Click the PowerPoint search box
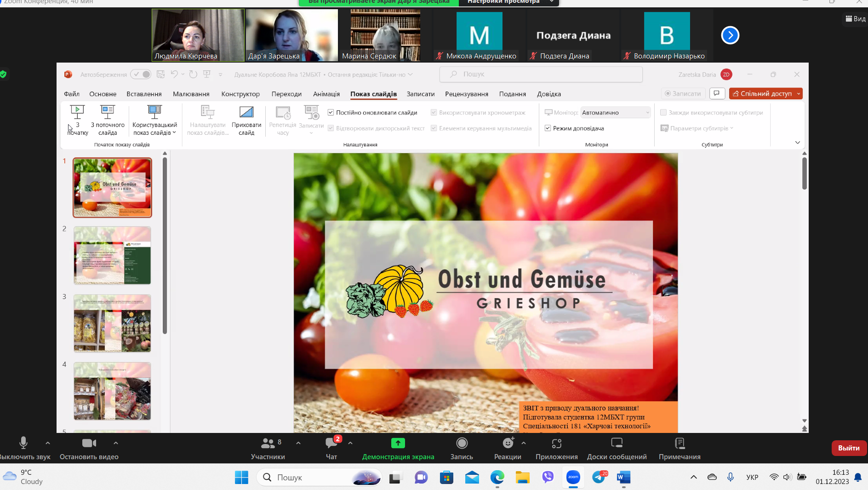The width and height of the screenshot is (868, 490). (541, 74)
